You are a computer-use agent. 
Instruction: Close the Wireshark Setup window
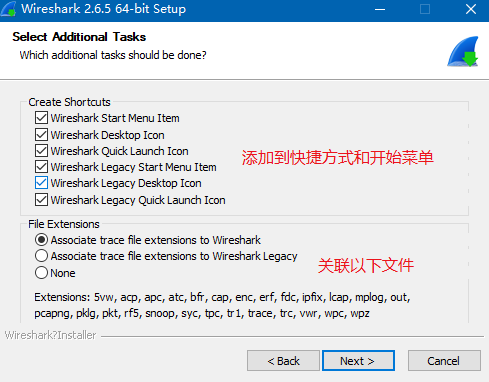(x=471, y=9)
